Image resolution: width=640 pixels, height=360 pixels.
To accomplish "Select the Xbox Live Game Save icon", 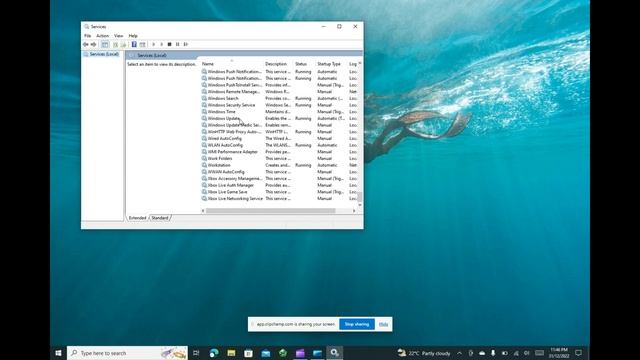I will (204, 192).
